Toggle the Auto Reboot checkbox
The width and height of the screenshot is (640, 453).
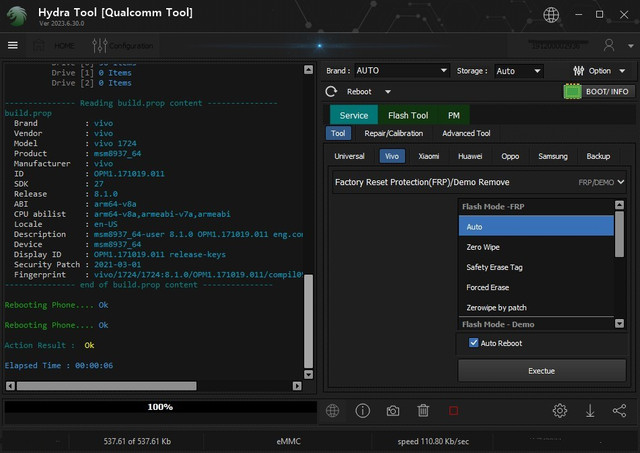point(473,343)
